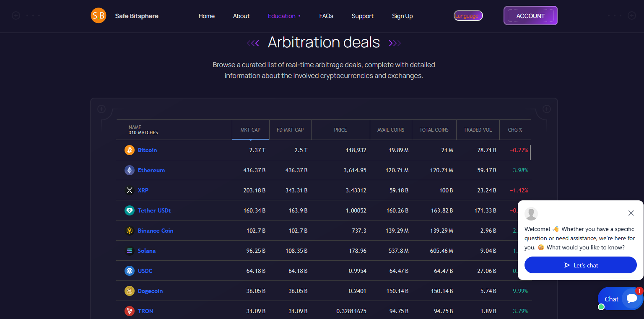Click the Dogecoin coin icon
644x319 pixels.
(130, 291)
